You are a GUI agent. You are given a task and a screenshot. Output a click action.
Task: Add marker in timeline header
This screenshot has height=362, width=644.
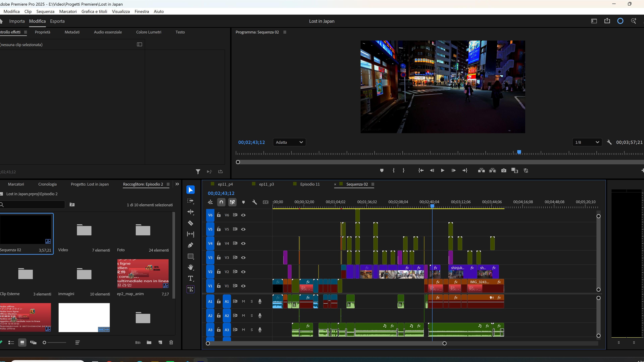(x=244, y=202)
